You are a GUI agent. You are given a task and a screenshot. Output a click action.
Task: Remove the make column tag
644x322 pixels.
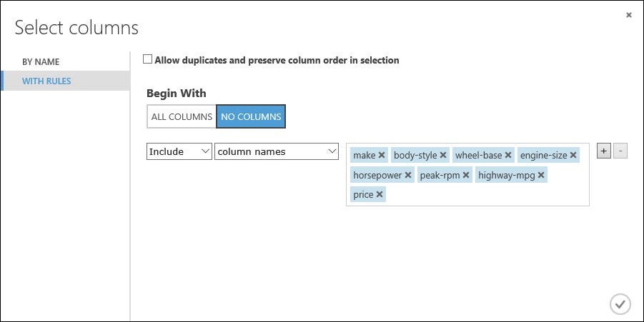(x=382, y=155)
